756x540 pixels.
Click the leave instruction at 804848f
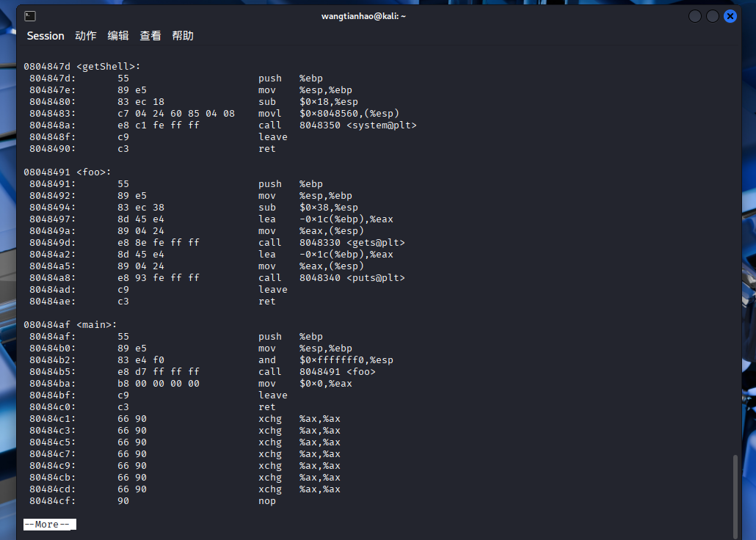click(x=273, y=137)
